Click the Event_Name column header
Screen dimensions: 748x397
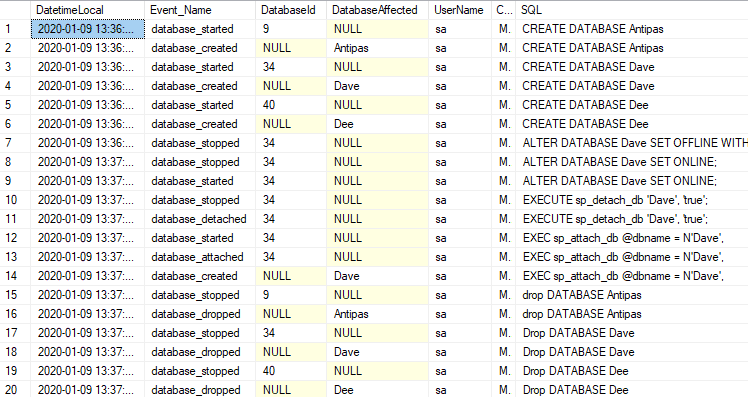pos(200,10)
